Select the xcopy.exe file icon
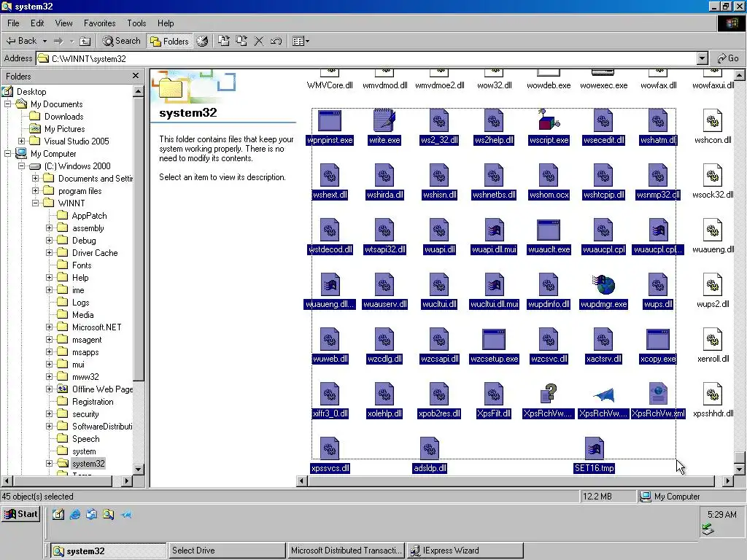This screenshot has width=747, height=560. click(x=658, y=340)
